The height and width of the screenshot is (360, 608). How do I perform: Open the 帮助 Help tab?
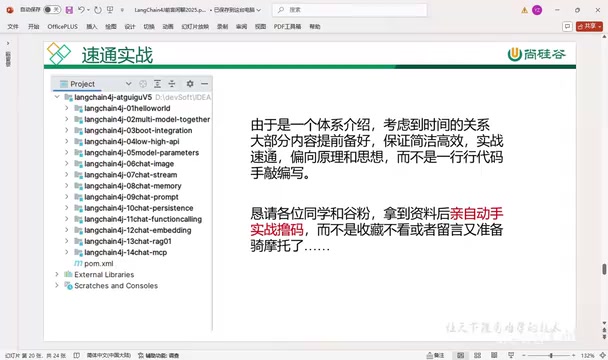click(314, 26)
